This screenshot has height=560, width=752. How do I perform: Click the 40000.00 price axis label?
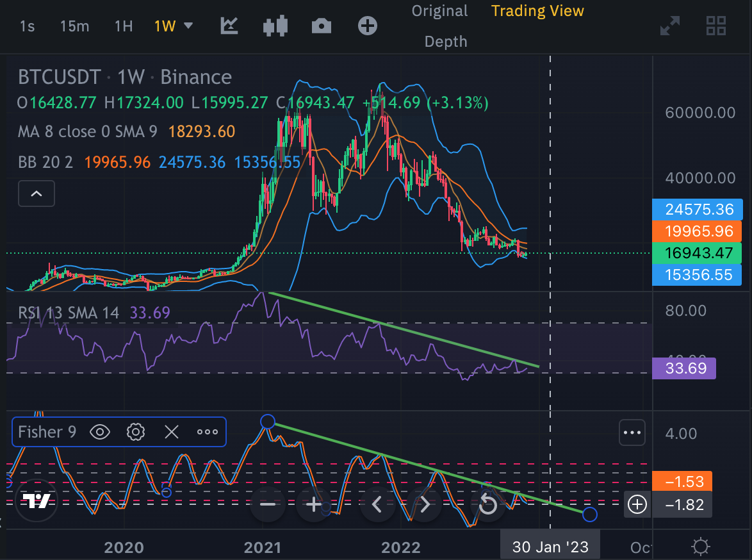(x=700, y=178)
